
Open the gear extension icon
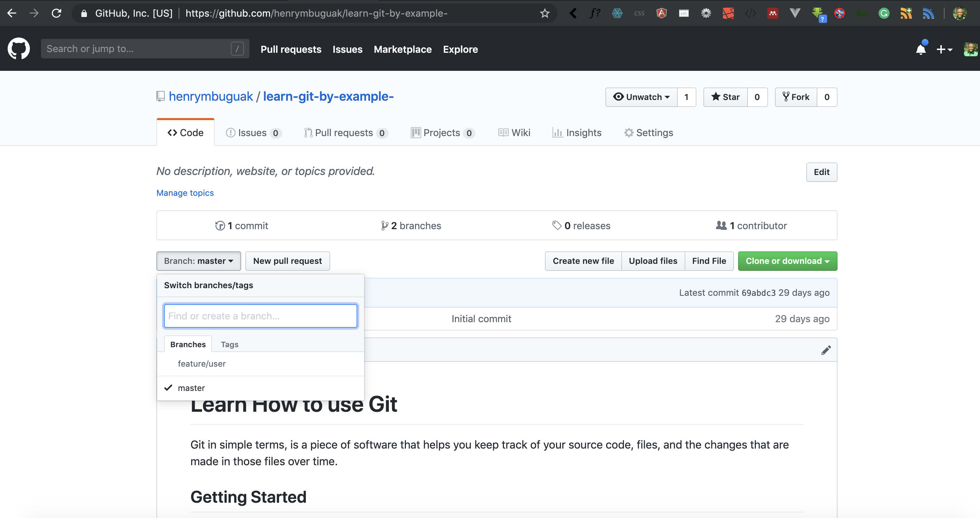point(706,13)
